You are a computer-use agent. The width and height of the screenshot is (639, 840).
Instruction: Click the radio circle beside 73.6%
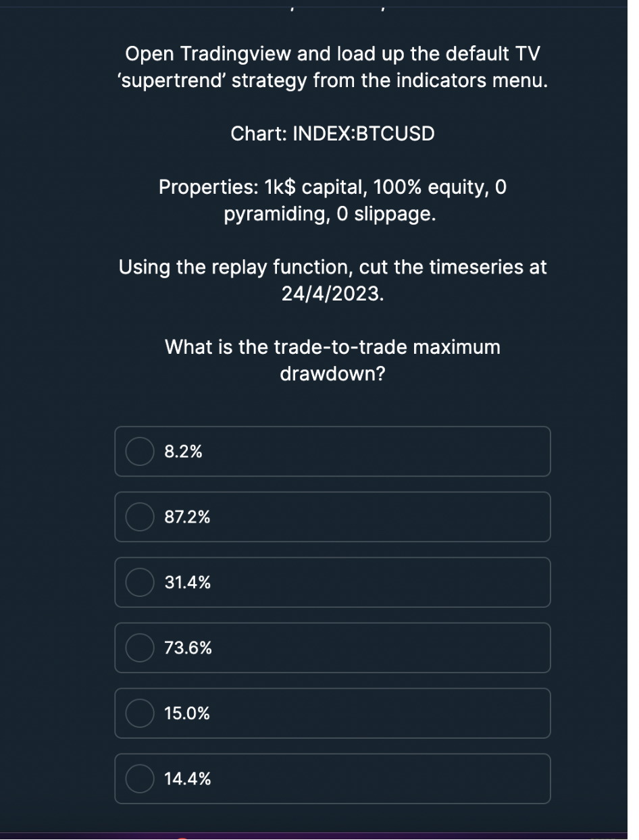tap(139, 648)
